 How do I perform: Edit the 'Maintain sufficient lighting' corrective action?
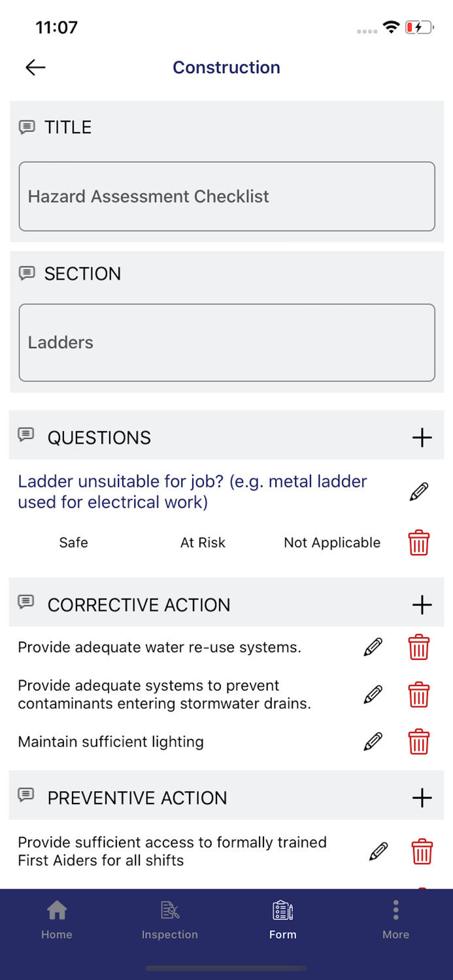(373, 742)
